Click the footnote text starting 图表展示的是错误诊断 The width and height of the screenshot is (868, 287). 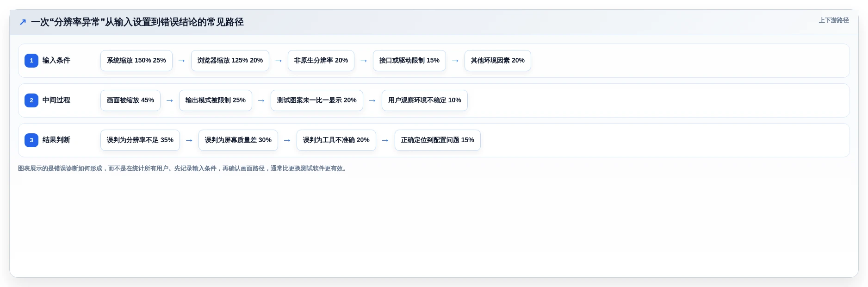point(183,168)
